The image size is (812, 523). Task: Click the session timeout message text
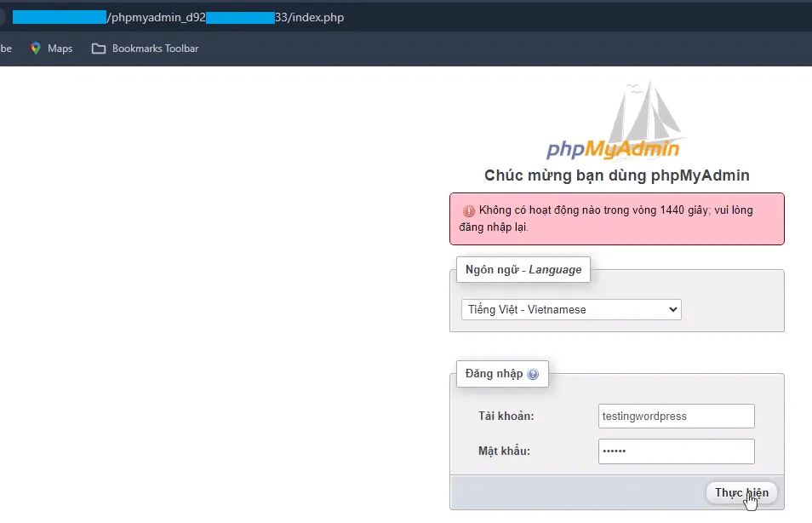tap(606, 218)
